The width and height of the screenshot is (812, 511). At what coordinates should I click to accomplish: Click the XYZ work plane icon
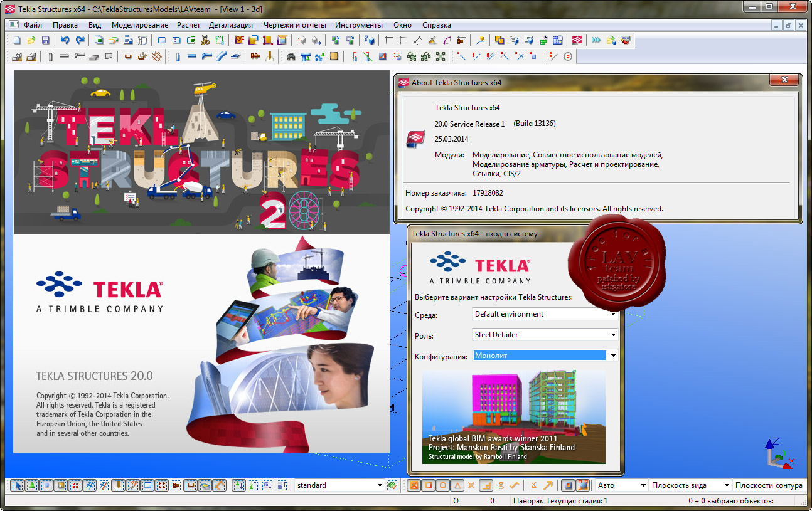(x=240, y=40)
